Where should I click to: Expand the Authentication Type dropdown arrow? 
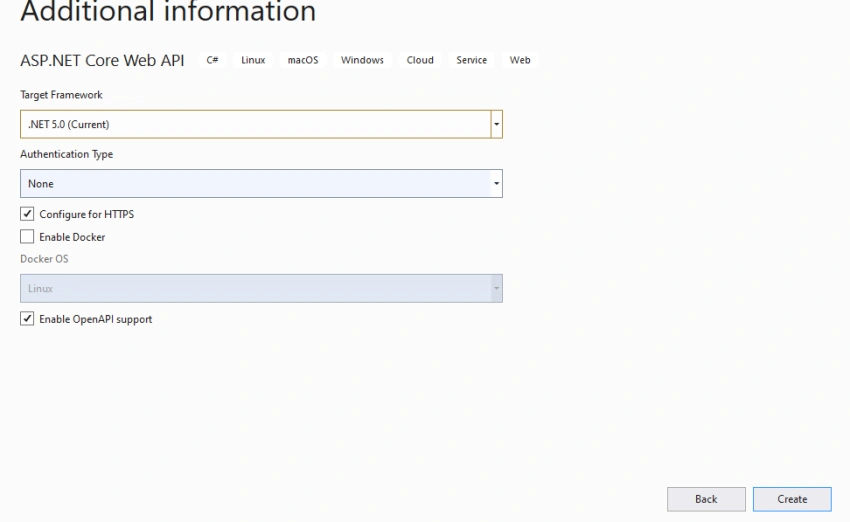497,184
